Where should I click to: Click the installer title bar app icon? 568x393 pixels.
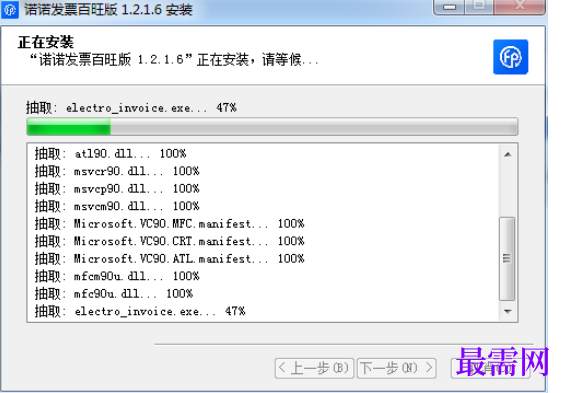click(9, 9)
